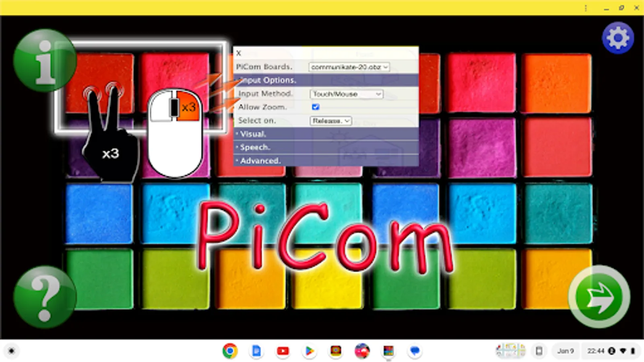Image resolution: width=644 pixels, height=362 pixels.
Task: Open the Messages app from the shelf
Action: point(415,351)
